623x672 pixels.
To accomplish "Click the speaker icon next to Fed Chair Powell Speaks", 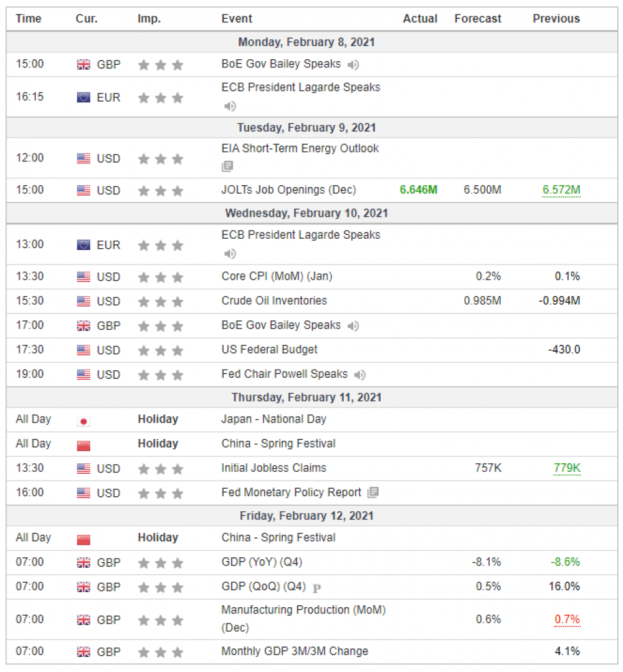I will (x=359, y=375).
